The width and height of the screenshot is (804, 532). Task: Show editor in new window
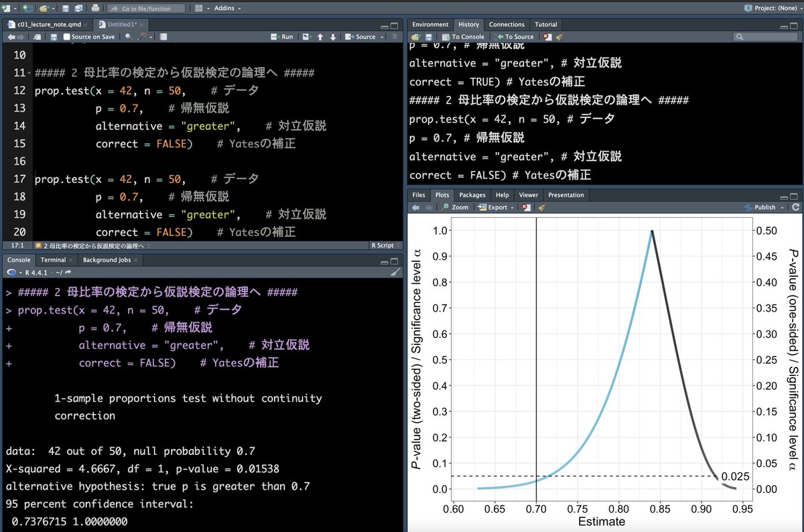point(37,37)
